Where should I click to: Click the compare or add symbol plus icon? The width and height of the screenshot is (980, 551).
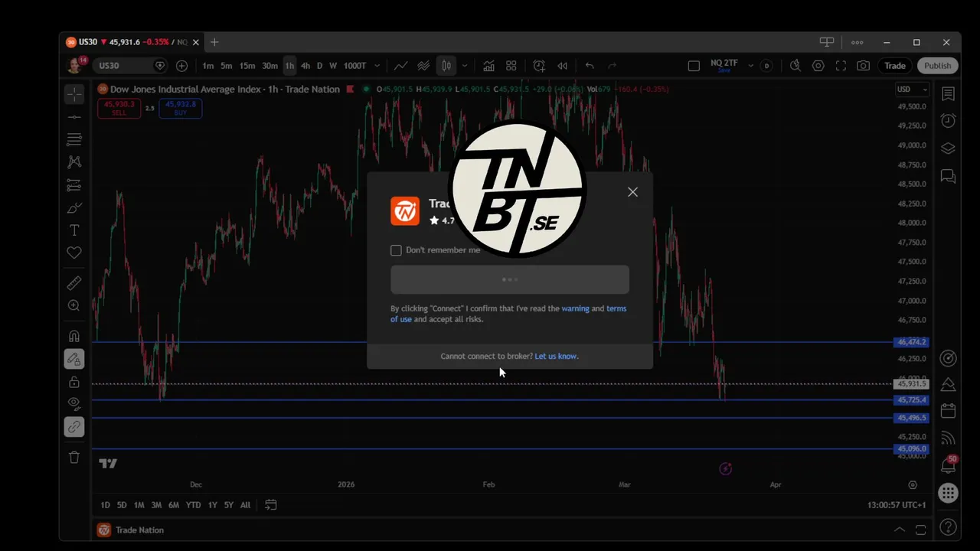pyautogui.click(x=181, y=66)
